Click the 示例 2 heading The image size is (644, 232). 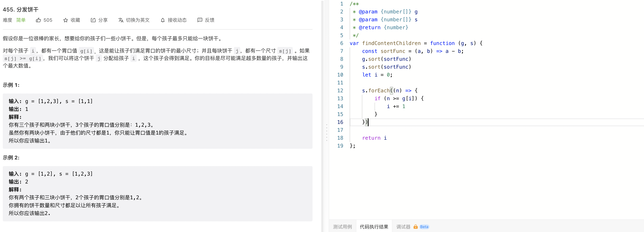point(11,158)
